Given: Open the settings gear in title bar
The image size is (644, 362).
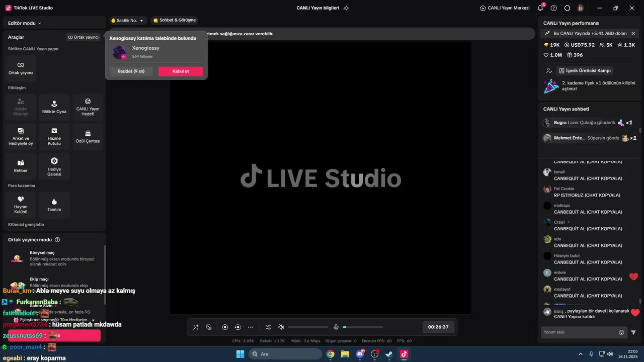Looking at the screenshot, I should click(568, 8).
